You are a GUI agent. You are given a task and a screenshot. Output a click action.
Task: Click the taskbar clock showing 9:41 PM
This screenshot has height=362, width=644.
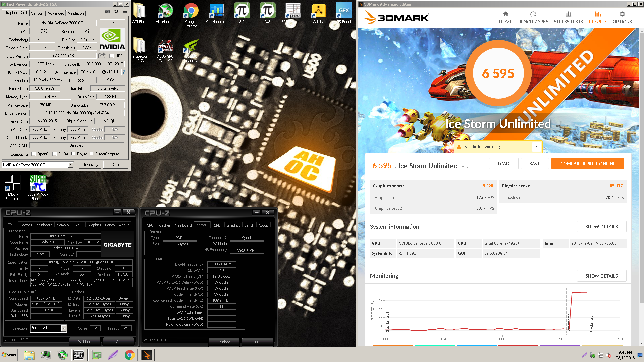pos(625,355)
